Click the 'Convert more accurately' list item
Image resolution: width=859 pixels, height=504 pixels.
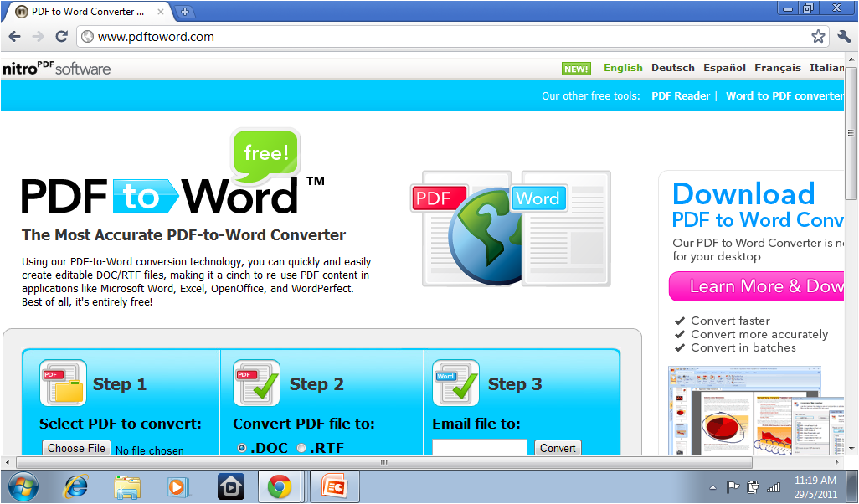point(759,334)
